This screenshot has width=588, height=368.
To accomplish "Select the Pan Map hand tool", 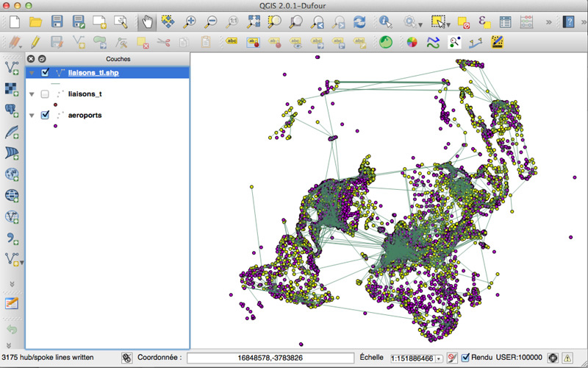I will click(148, 22).
